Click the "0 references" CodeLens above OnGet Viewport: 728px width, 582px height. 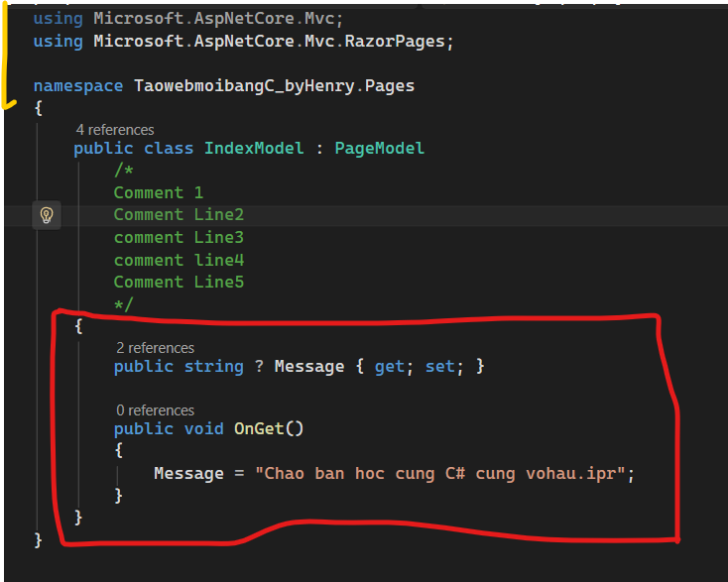(x=155, y=410)
